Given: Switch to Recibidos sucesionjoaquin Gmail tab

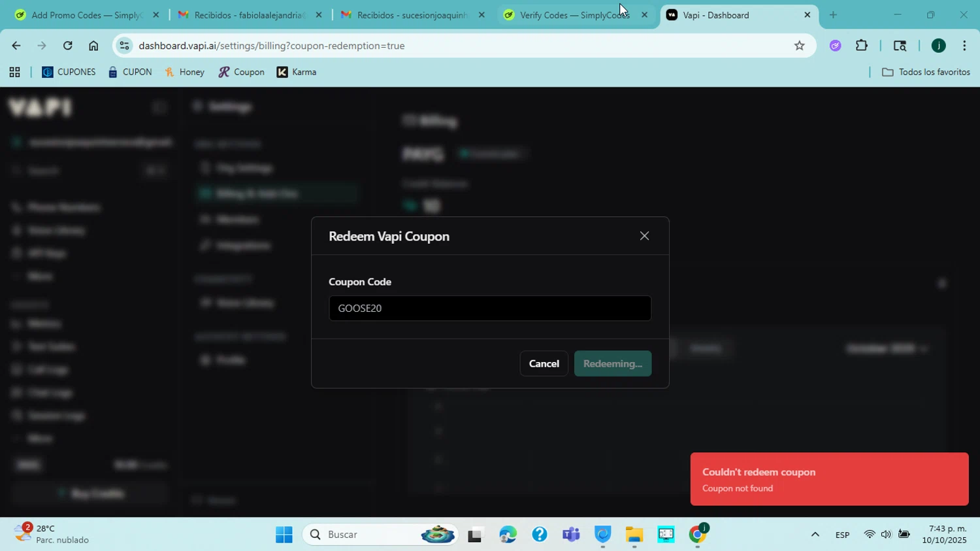Looking at the screenshot, I should 412,15.
